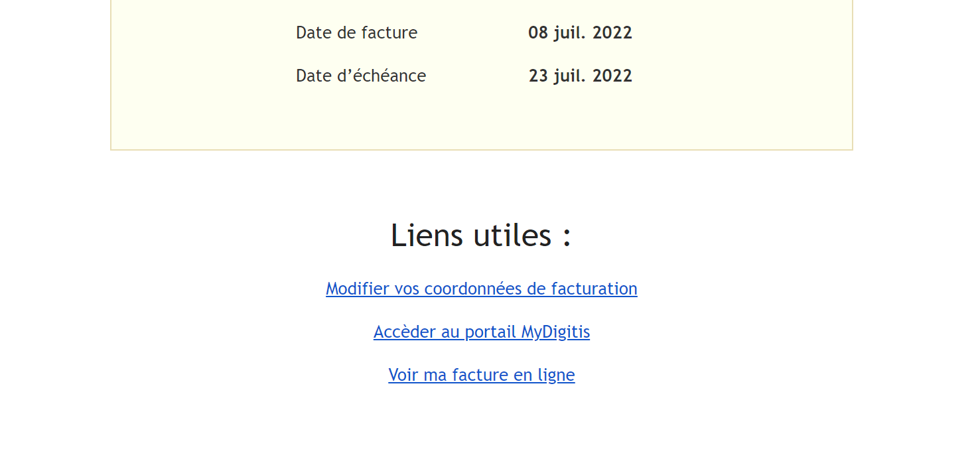Select the 08 juil. 2022 invoice date
The height and width of the screenshot is (469, 980).
click(580, 33)
